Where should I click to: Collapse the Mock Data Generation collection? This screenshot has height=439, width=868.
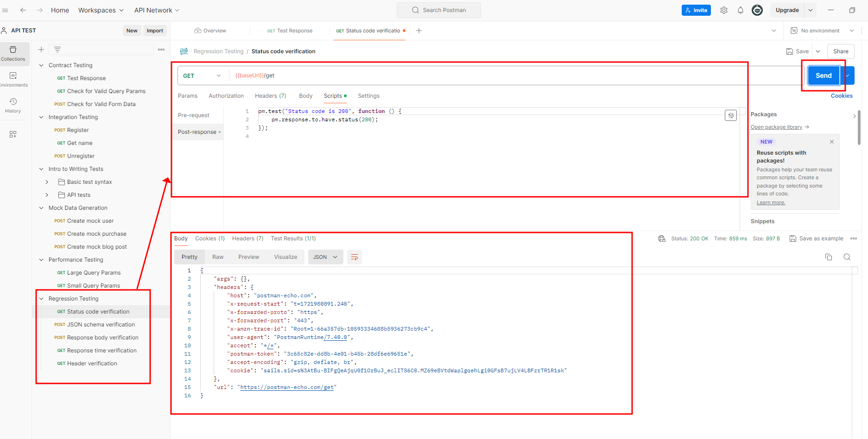point(41,208)
